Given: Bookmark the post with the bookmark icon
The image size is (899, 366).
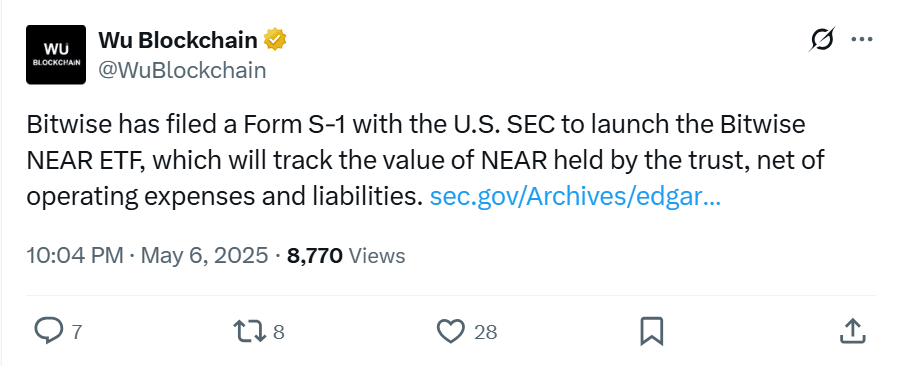Looking at the screenshot, I should [x=651, y=331].
